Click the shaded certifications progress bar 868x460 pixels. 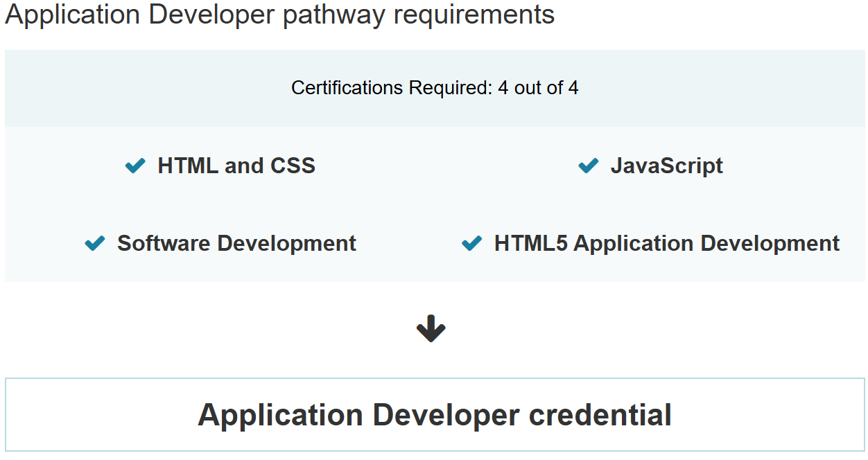[434, 88]
